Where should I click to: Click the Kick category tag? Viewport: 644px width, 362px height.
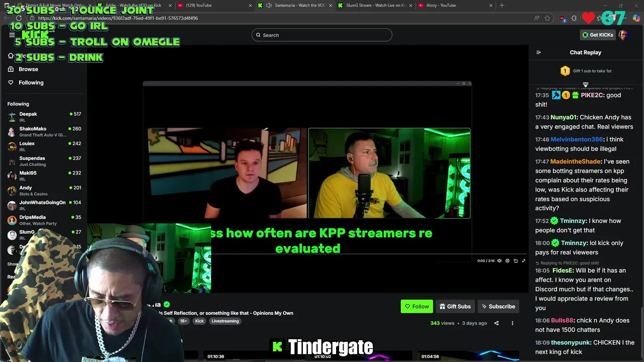[199, 321]
